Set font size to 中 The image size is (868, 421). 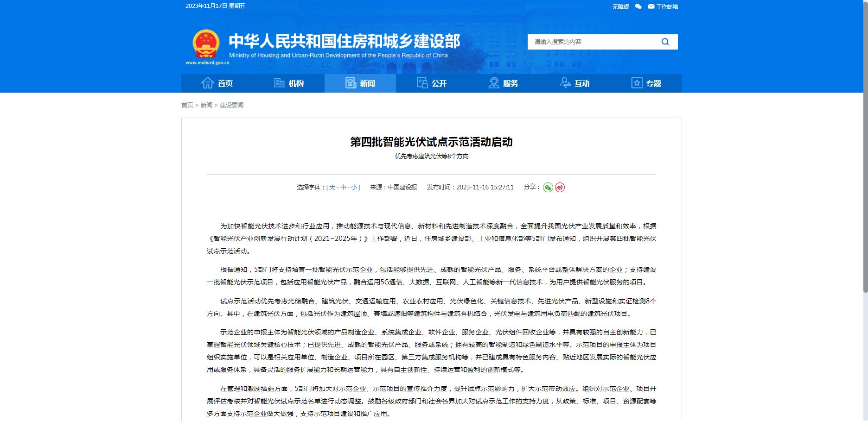click(x=343, y=187)
